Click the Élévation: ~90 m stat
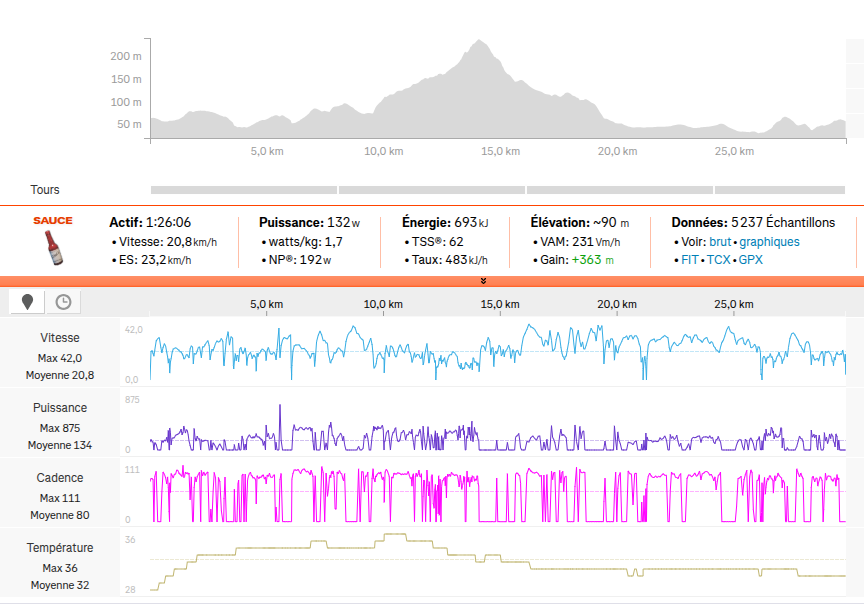 pyautogui.click(x=580, y=223)
